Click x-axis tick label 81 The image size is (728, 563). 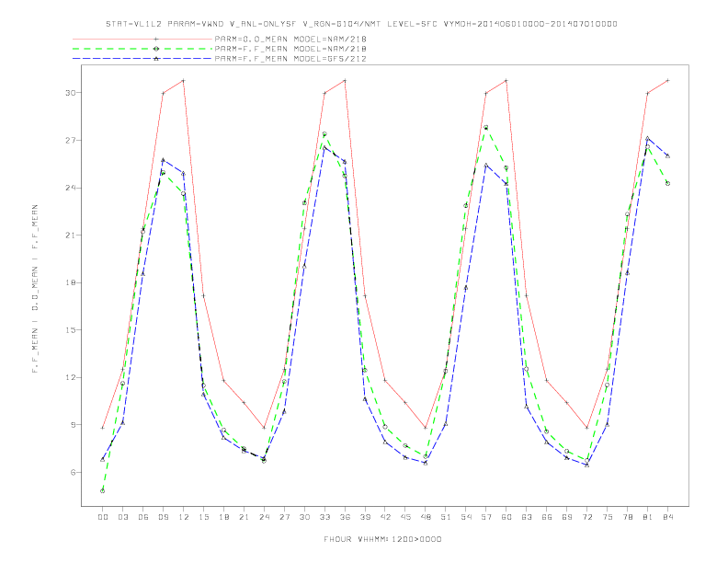648,517
